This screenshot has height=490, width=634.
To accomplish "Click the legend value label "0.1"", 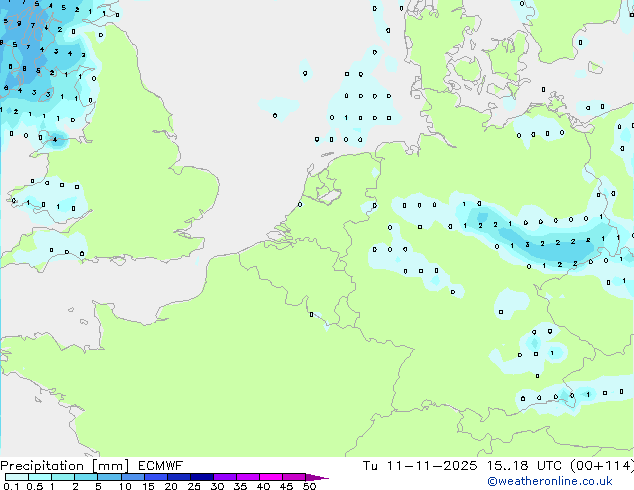I will (x=11, y=486).
